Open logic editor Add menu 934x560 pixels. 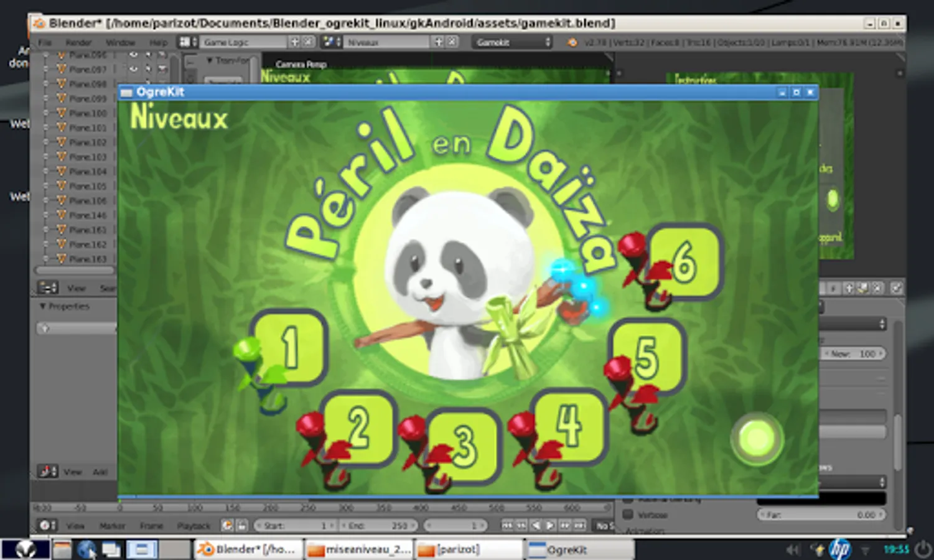click(x=100, y=472)
